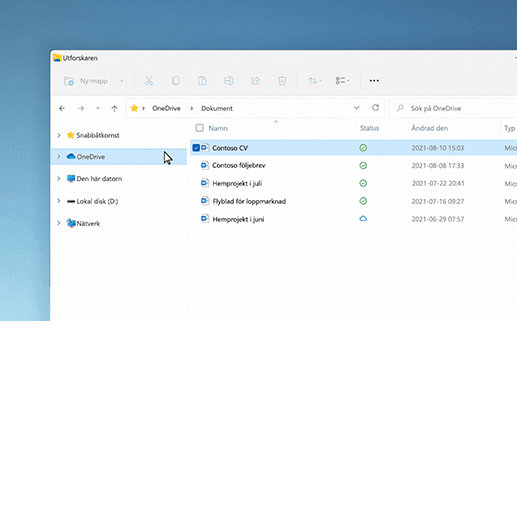Open the three-dots See more menu
The height and width of the screenshot is (517, 517).
[374, 81]
